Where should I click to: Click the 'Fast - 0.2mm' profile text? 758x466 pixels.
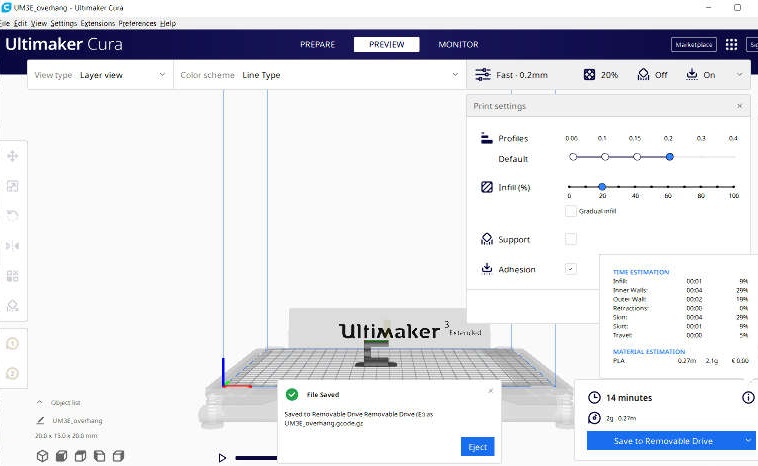(x=522, y=75)
